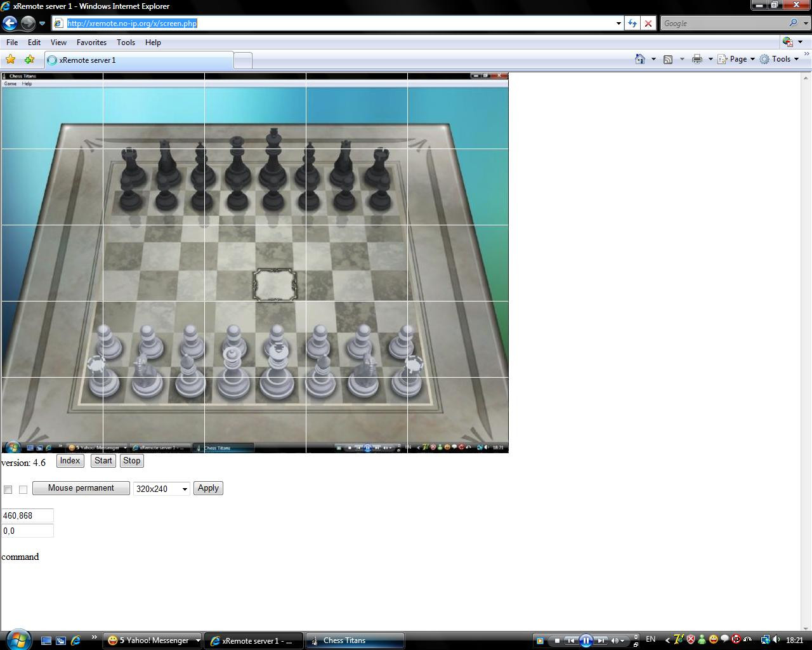Image resolution: width=812 pixels, height=650 pixels.
Task: Open the Page menu dropdown
Action: click(x=736, y=59)
